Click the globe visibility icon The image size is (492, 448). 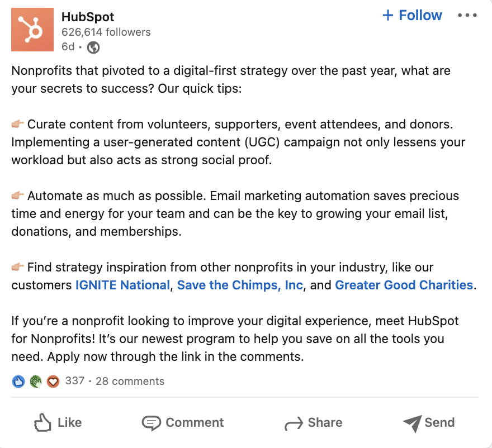[93, 47]
